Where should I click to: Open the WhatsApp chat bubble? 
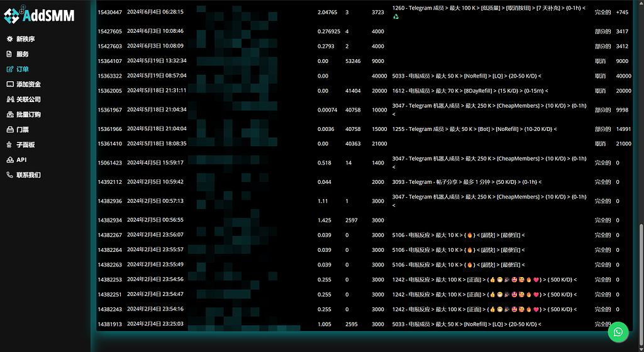618,332
